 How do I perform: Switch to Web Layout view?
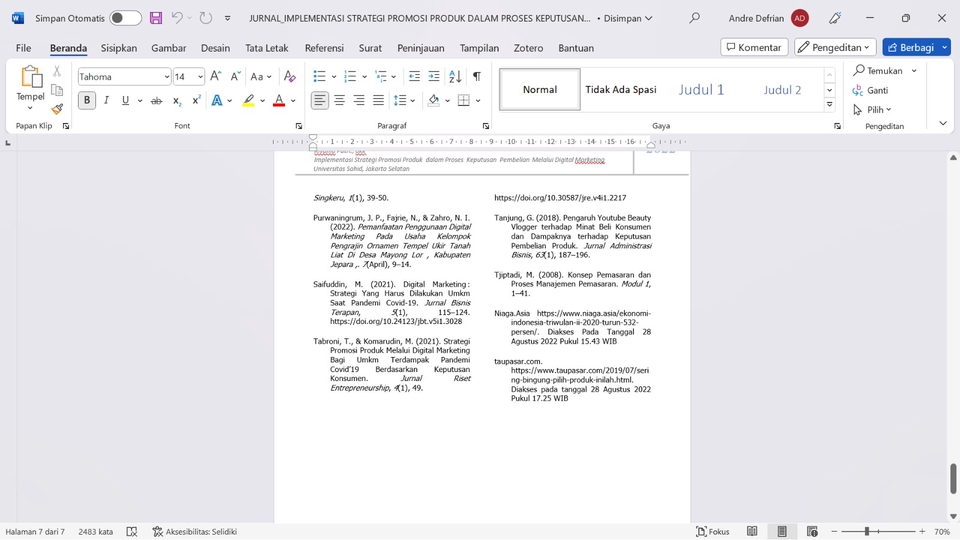pyautogui.click(x=812, y=531)
